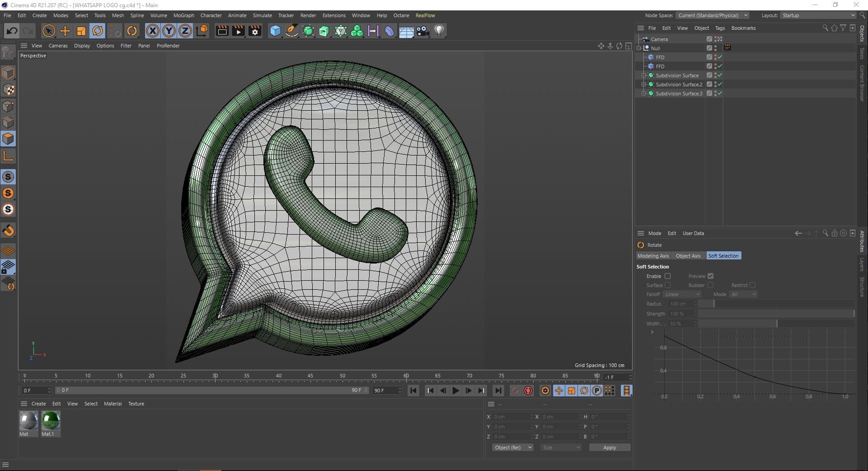This screenshot has height=471, width=868.
Task: Open the RealFlow menu
Action: coord(425,15)
